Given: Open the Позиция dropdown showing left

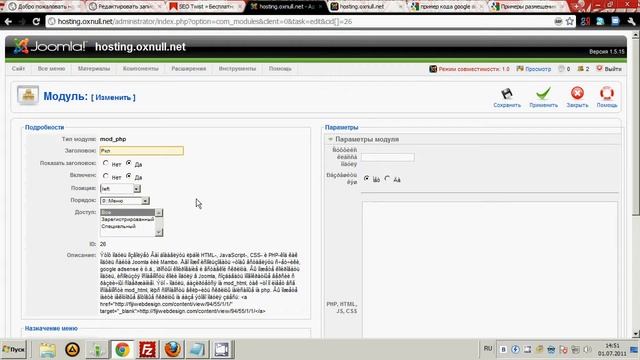Looking at the screenshot, I should (x=120, y=189).
